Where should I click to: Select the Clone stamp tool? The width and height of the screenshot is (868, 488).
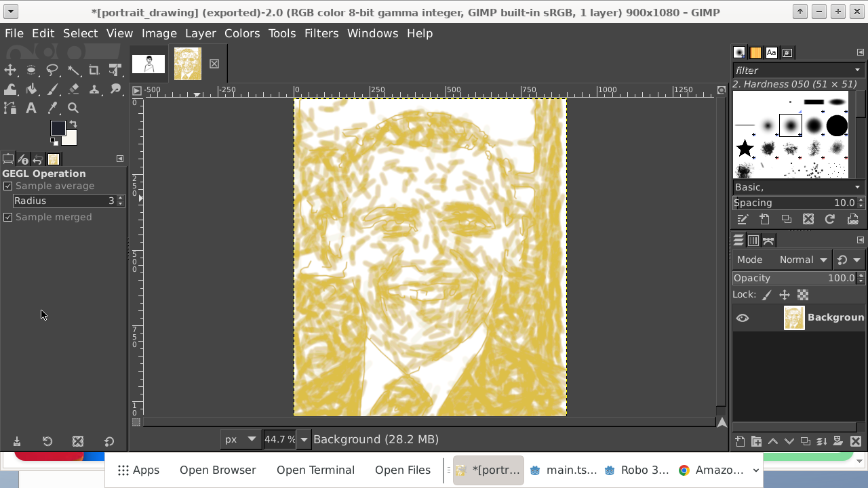click(x=94, y=89)
